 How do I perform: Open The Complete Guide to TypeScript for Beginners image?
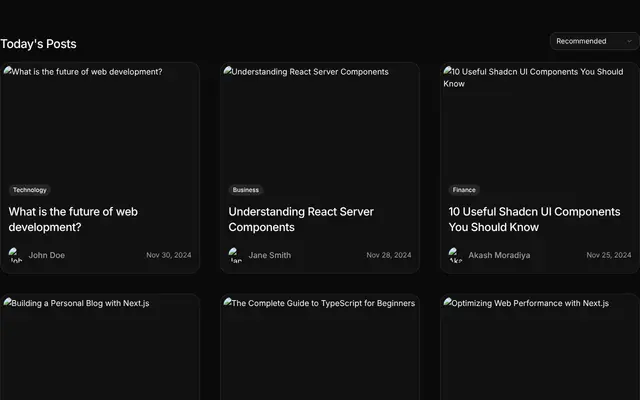point(320,347)
